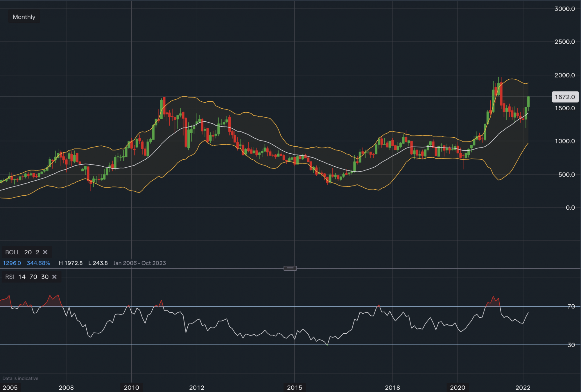Click the 2010 label on time axis
Screen dimensions: 581x392
[x=131, y=387]
